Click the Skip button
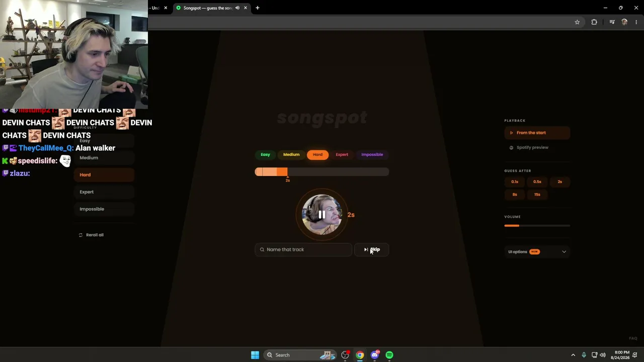This screenshot has height=362, width=644. pos(372,249)
